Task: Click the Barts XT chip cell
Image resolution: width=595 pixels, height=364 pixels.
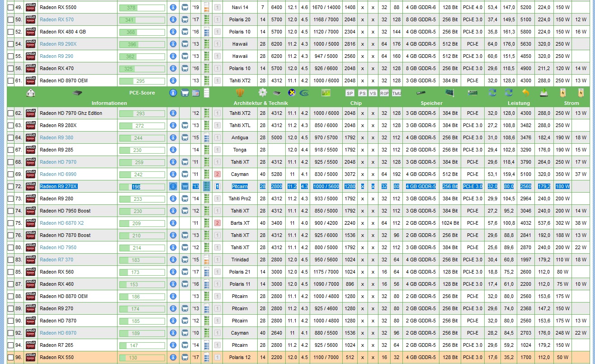Action: (240, 223)
